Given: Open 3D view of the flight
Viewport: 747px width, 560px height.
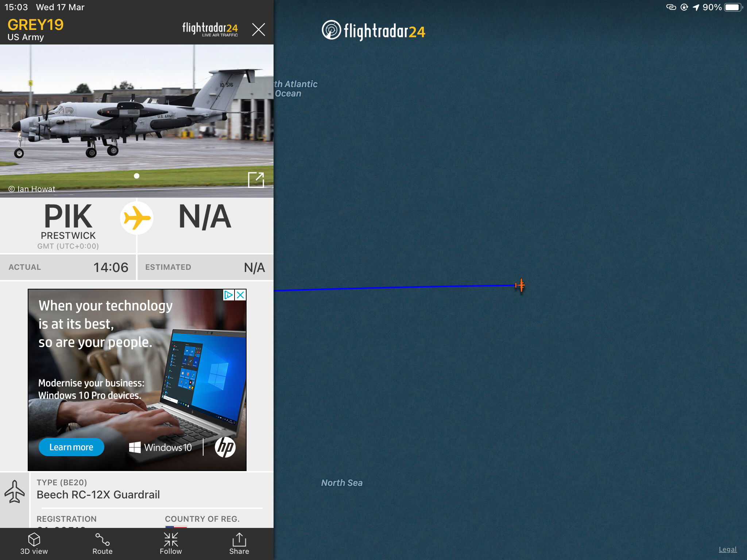Looking at the screenshot, I should point(34,544).
